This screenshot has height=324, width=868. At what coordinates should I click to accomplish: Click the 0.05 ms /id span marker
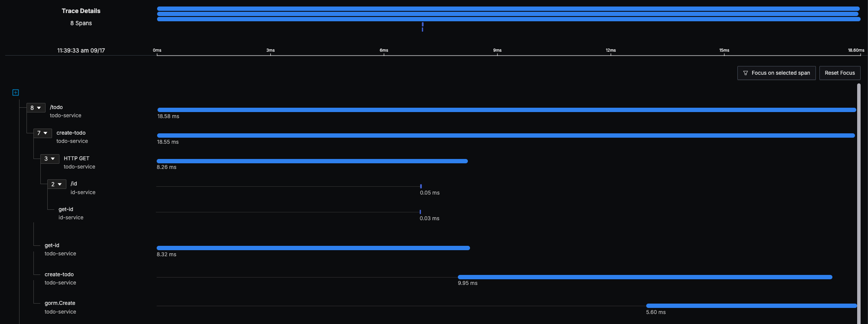tap(421, 186)
